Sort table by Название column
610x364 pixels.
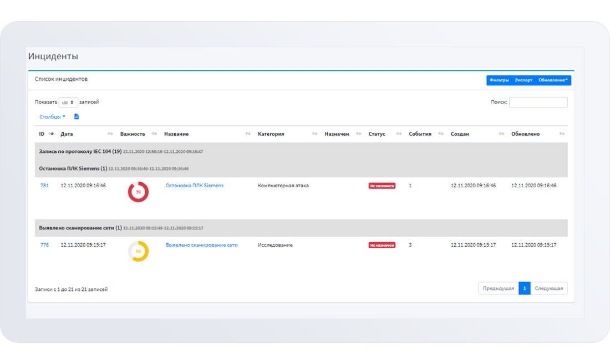click(x=248, y=134)
